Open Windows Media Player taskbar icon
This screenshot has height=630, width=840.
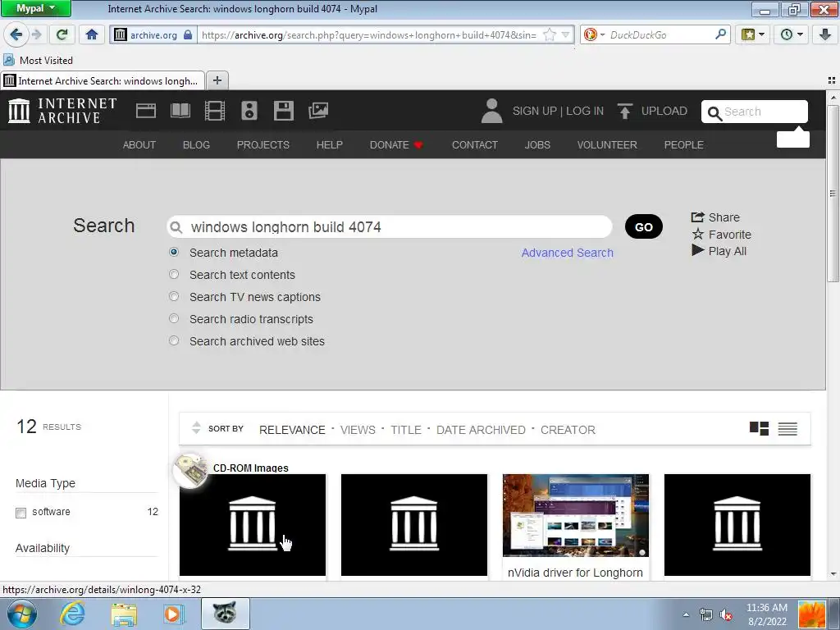point(174,614)
